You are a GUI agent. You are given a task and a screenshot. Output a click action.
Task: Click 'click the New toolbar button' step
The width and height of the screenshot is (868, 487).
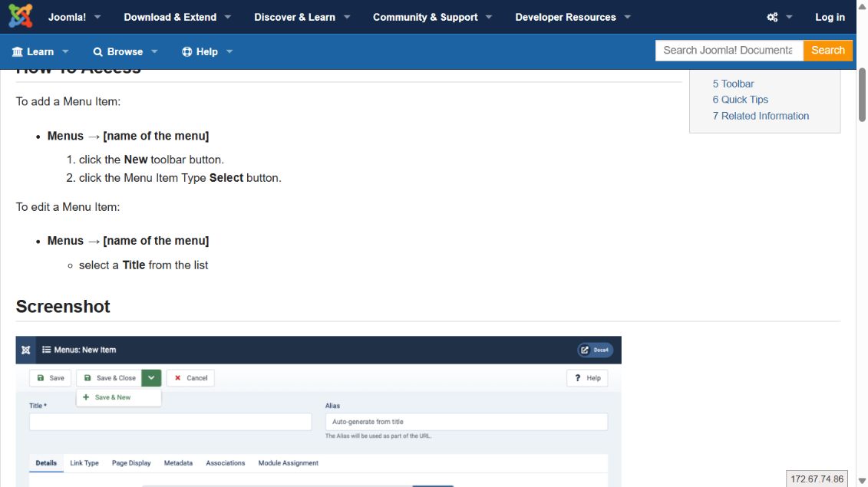(151, 160)
